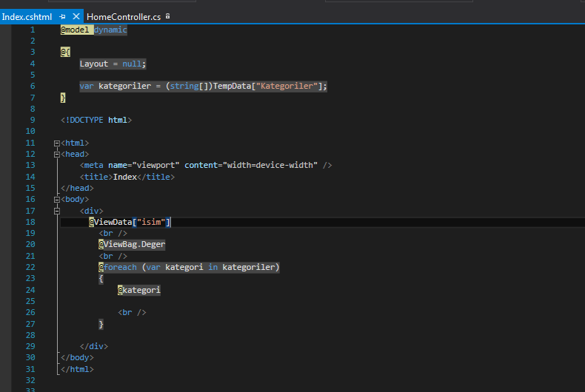Click the null keyword on line 4
The width and height of the screenshot is (585, 392).
[x=132, y=64]
